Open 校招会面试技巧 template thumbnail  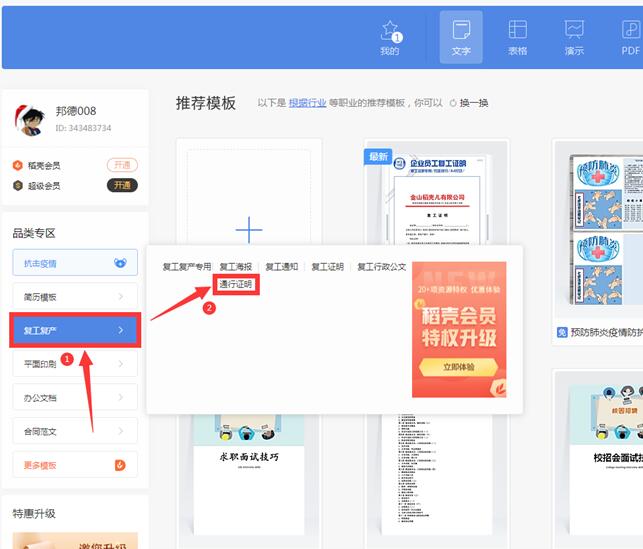[606, 459]
